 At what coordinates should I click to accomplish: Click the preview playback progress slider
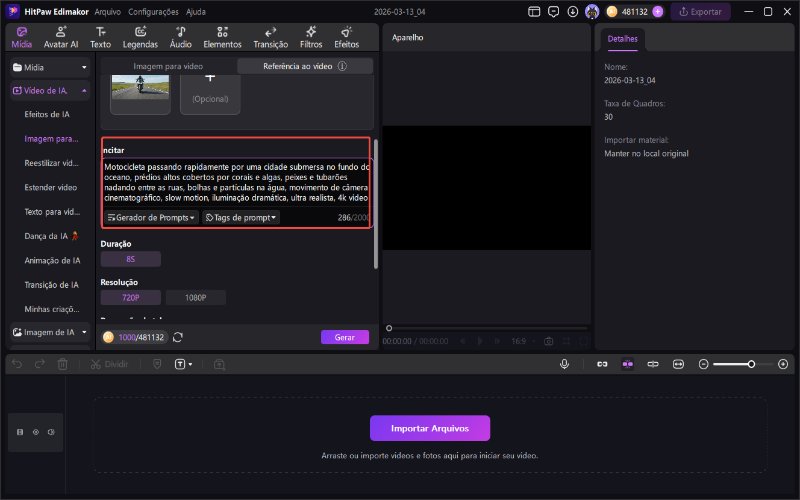coord(487,328)
